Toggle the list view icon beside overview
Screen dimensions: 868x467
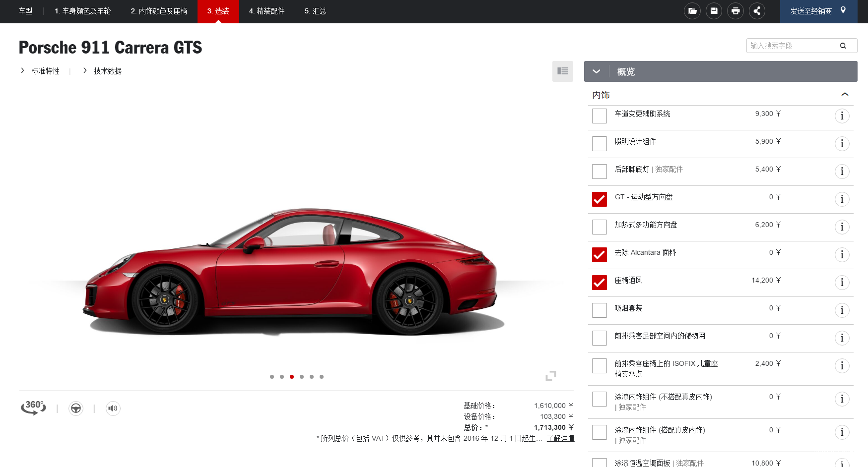point(562,71)
